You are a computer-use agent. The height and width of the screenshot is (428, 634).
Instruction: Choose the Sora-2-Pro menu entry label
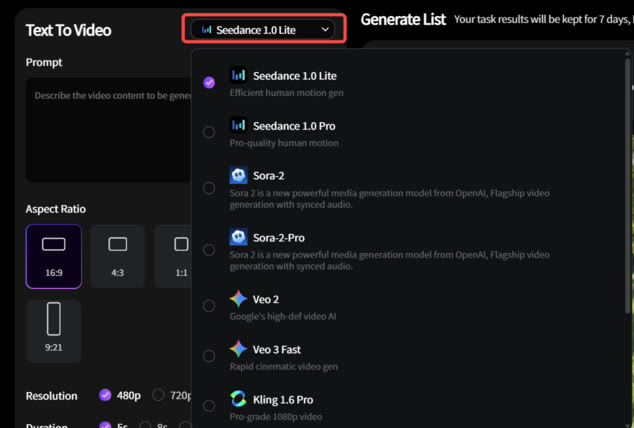coord(279,238)
